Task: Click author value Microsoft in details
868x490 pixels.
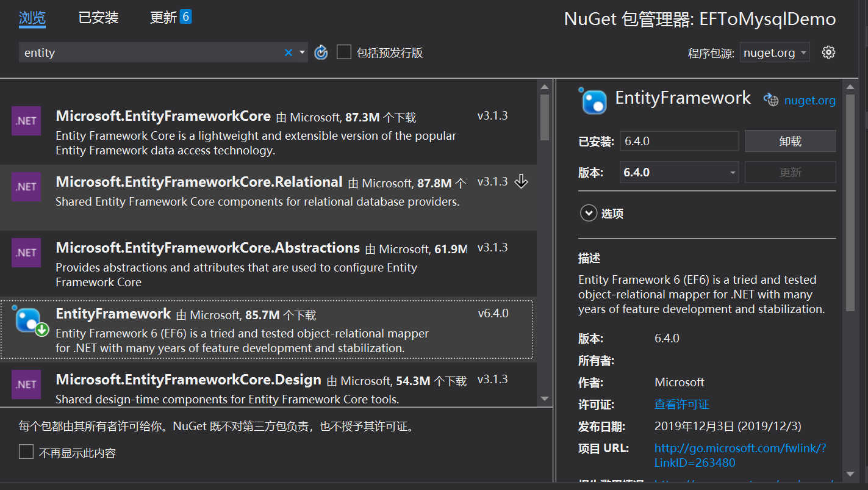Action: pos(680,382)
